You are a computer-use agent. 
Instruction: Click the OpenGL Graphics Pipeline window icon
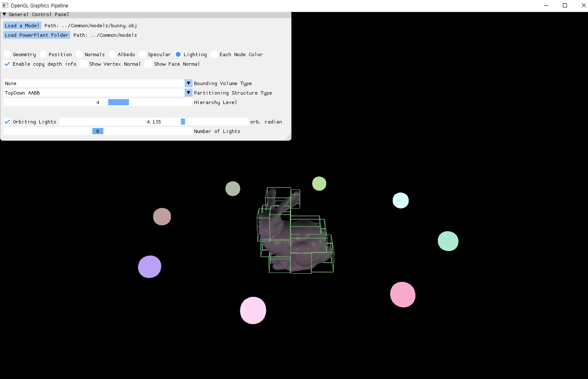coord(5,5)
